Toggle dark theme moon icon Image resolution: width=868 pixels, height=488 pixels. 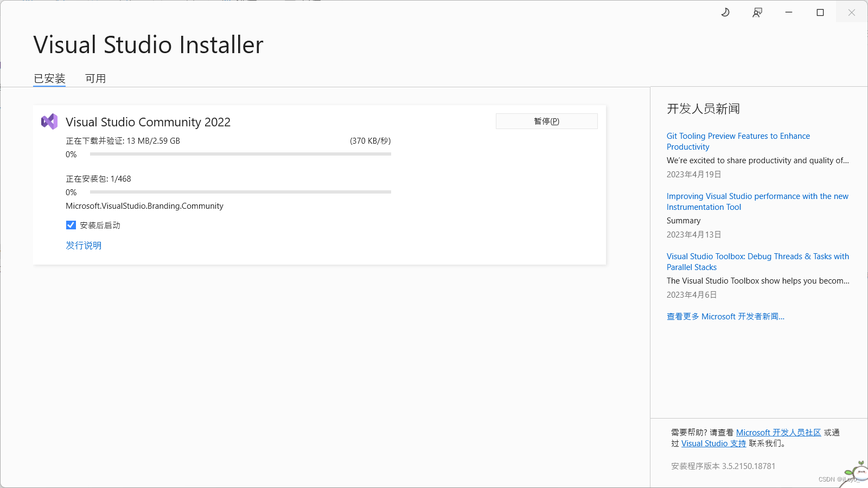click(x=725, y=12)
